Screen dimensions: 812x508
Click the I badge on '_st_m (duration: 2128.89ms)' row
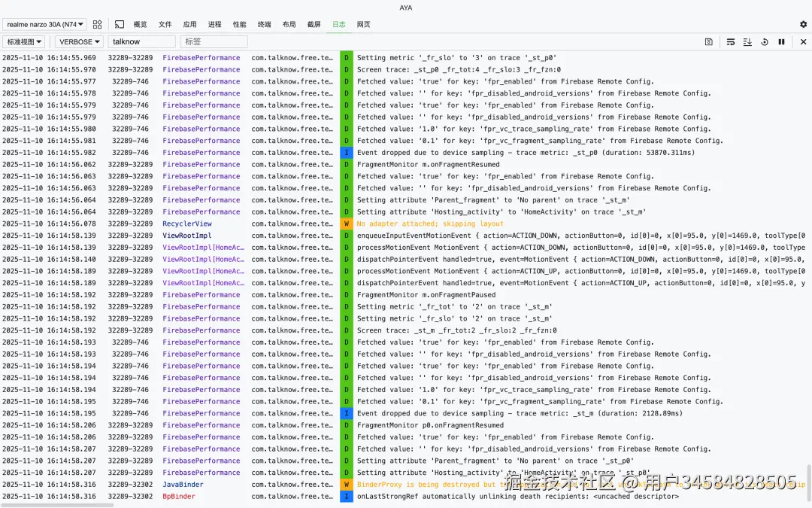point(347,414)
